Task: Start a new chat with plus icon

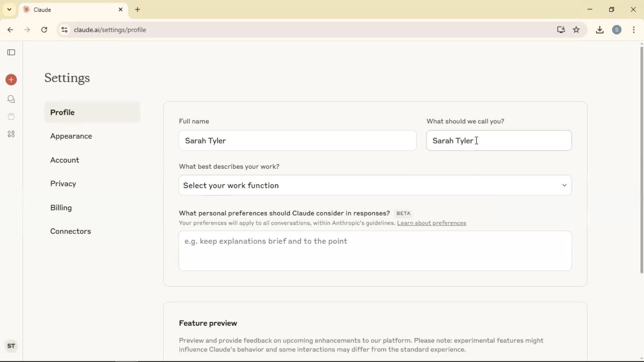Action: point(11,80)
